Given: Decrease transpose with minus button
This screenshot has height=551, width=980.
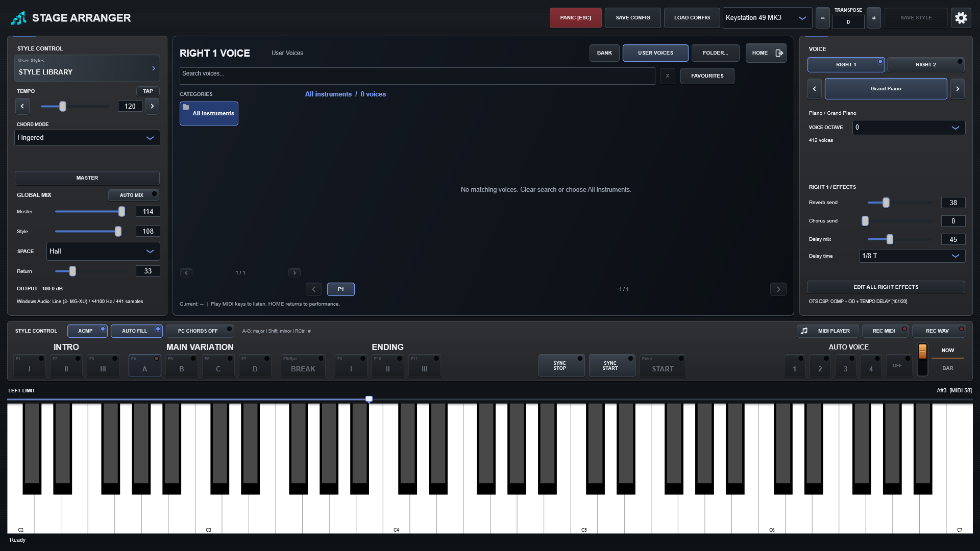Looking at the screenshot, I should coord(822,18).
